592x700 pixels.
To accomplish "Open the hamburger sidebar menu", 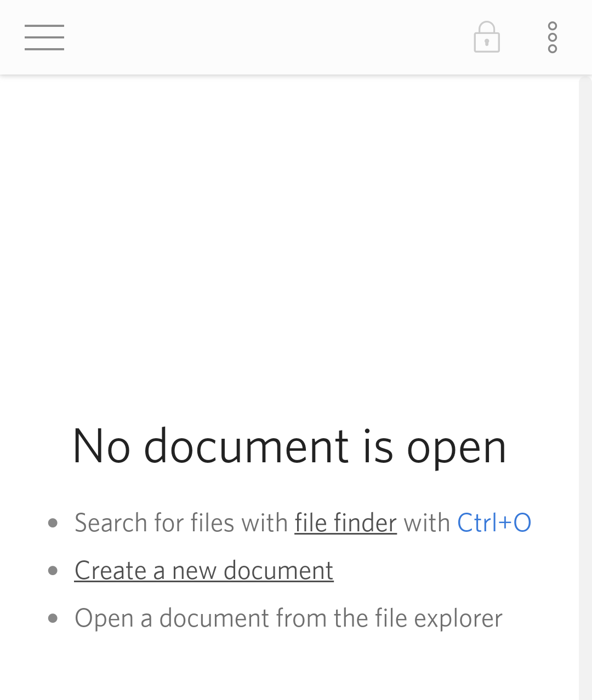I will (44, 37).
